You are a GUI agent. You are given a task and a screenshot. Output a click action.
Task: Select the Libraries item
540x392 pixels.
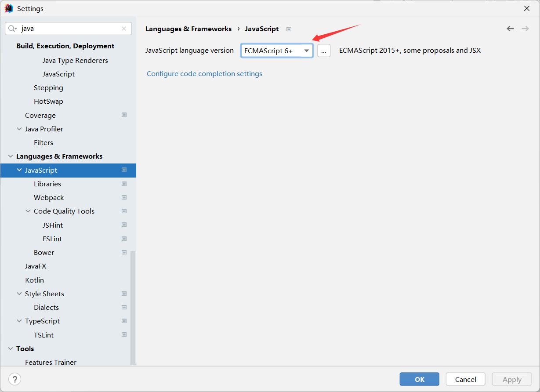pos(47,184)
